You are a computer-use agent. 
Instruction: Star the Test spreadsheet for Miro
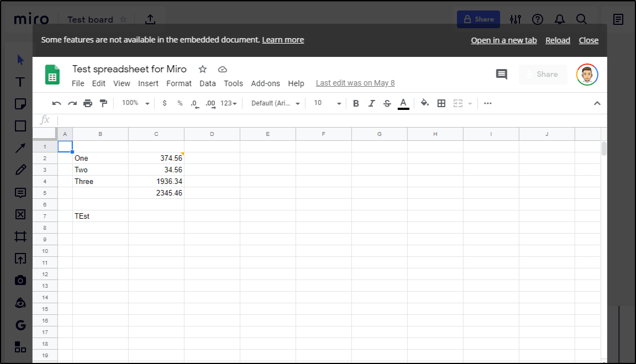202,69
